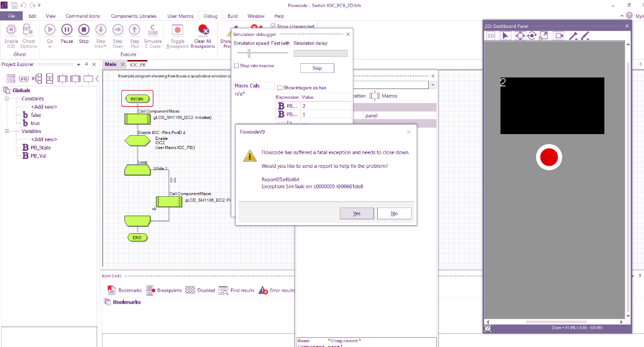Open the Build ribbon tab
The width and height of the screenshot is (644, 347).
232,16
